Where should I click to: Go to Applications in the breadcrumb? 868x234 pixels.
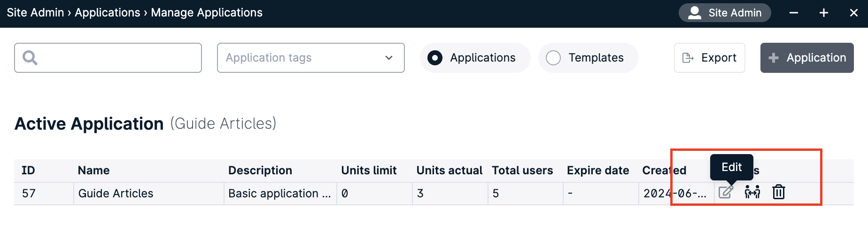[x=108, y=13]
